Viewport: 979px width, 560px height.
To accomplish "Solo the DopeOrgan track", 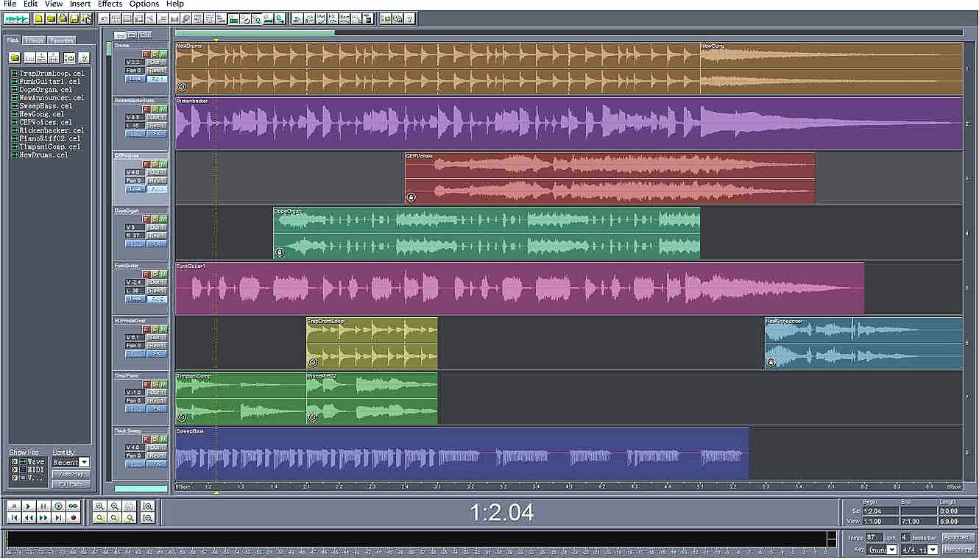I will 155,219.
